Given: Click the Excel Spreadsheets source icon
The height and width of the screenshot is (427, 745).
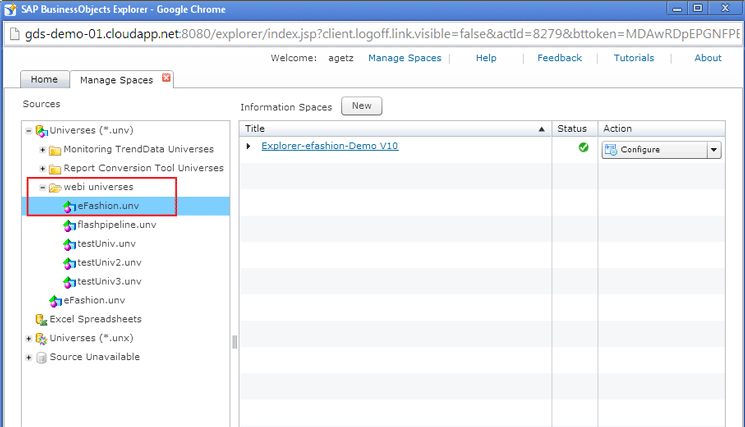Looking at the screenshot, I should tap(41, 320).
